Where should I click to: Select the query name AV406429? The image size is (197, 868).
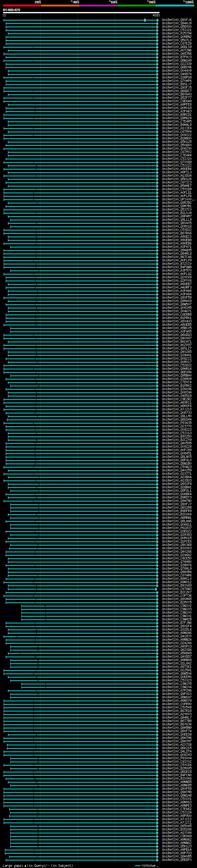(11, 10)
